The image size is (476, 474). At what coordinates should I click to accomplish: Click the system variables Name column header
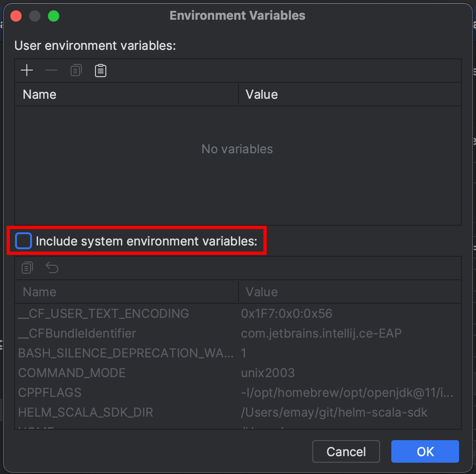127,292
